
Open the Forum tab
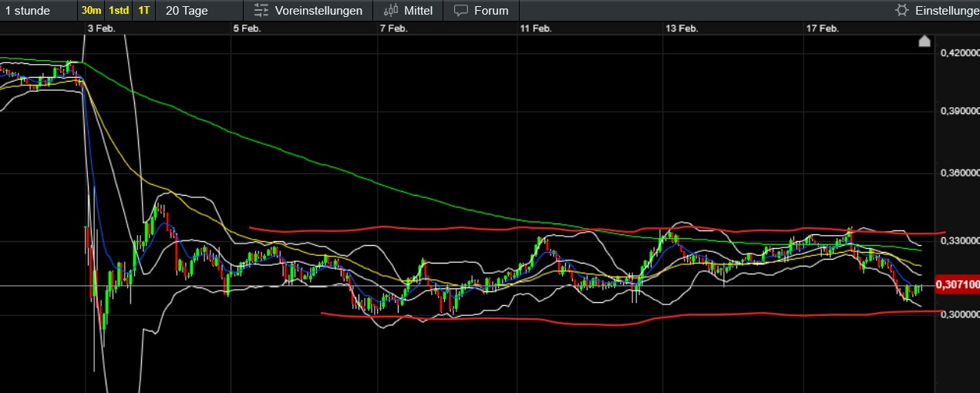click(481, 11)
